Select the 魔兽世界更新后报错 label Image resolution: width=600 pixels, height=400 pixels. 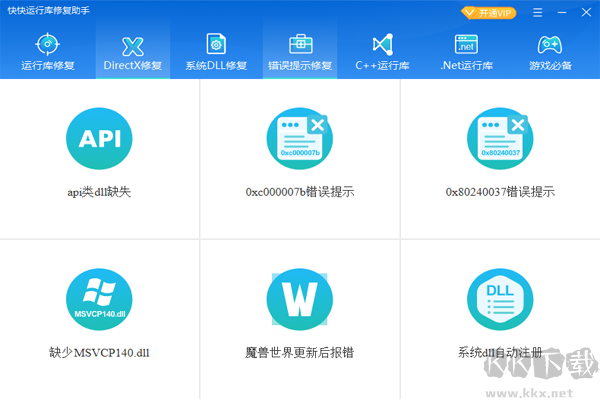300,353
